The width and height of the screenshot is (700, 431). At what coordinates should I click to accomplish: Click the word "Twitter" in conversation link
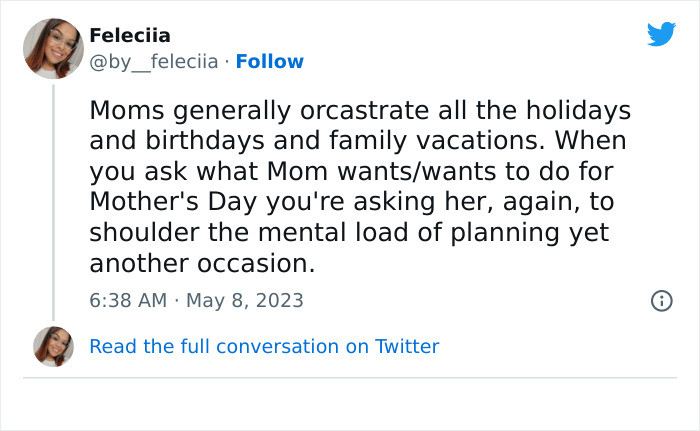click(x=407, y=347)
